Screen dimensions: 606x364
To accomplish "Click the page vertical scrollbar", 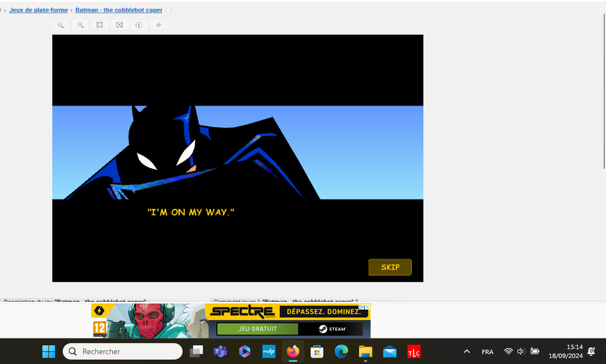I will pos(604,91).
